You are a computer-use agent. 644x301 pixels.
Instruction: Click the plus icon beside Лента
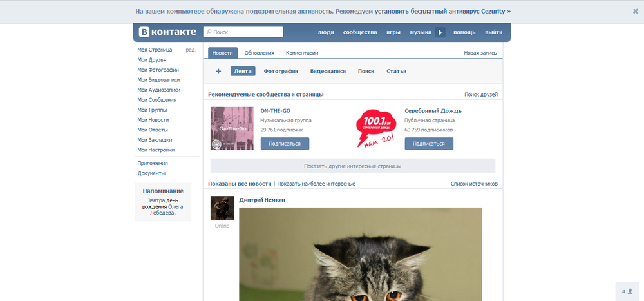(218, 72)
